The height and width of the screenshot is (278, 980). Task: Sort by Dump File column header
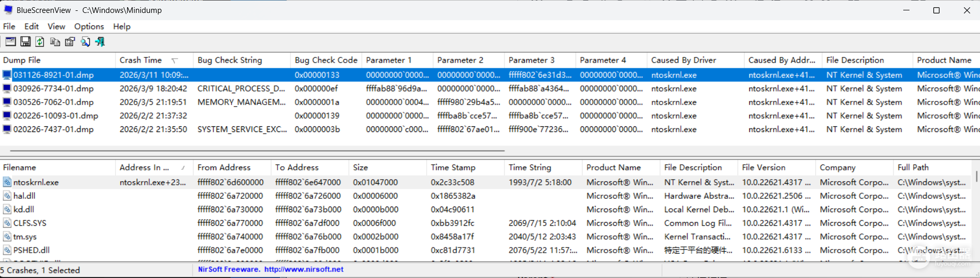click(58, 60)
